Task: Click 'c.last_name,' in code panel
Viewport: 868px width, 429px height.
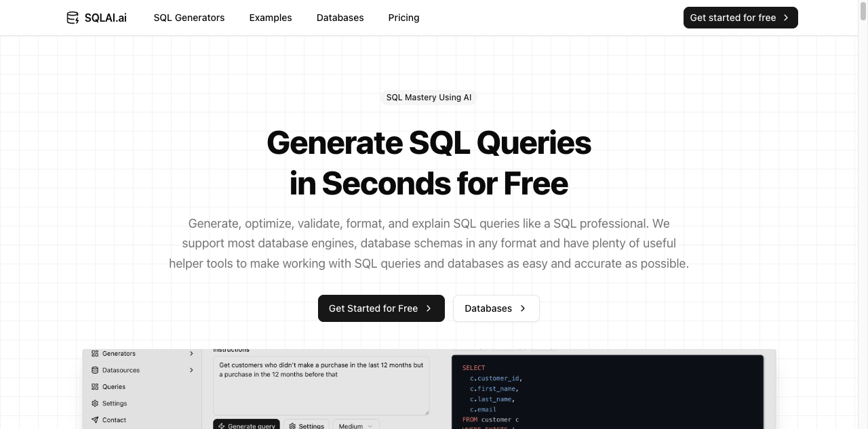Action: click(492, 399)
